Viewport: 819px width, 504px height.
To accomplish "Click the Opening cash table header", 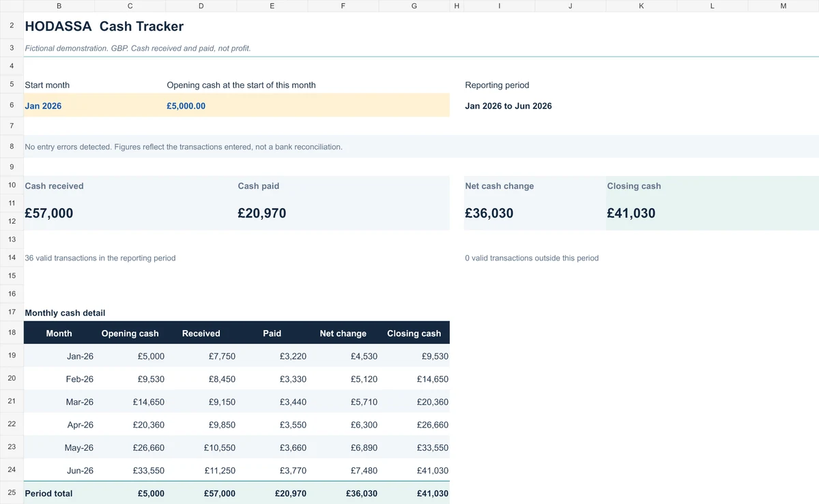I will [130, 333].
